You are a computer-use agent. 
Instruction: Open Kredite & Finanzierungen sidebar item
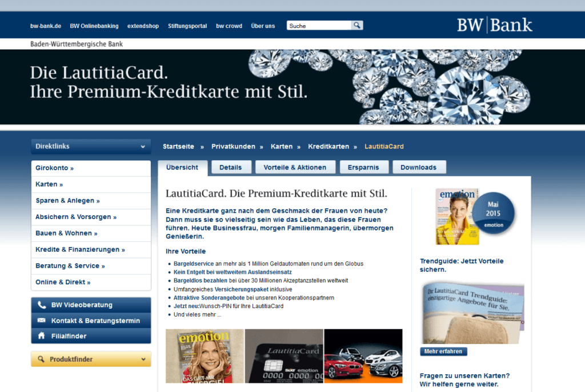91,250
